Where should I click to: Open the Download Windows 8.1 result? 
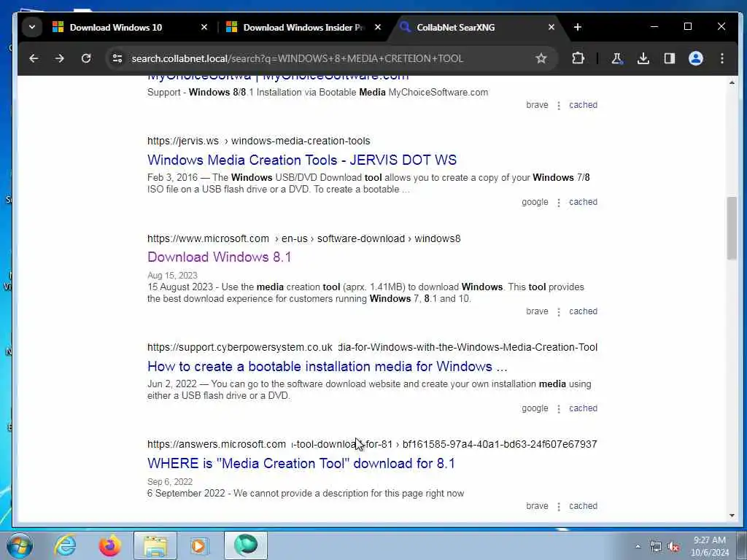coord(219,257)
